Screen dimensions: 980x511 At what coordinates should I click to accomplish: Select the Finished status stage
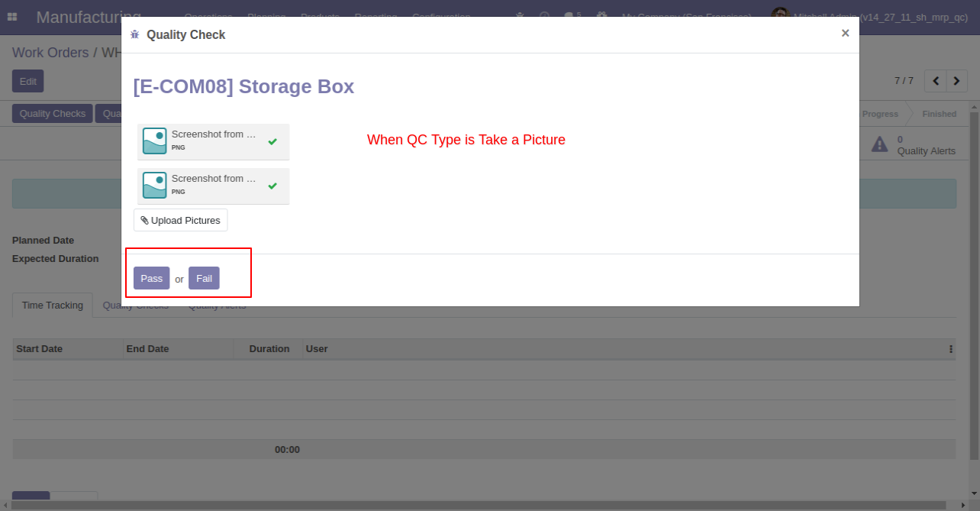click(939, 114)
